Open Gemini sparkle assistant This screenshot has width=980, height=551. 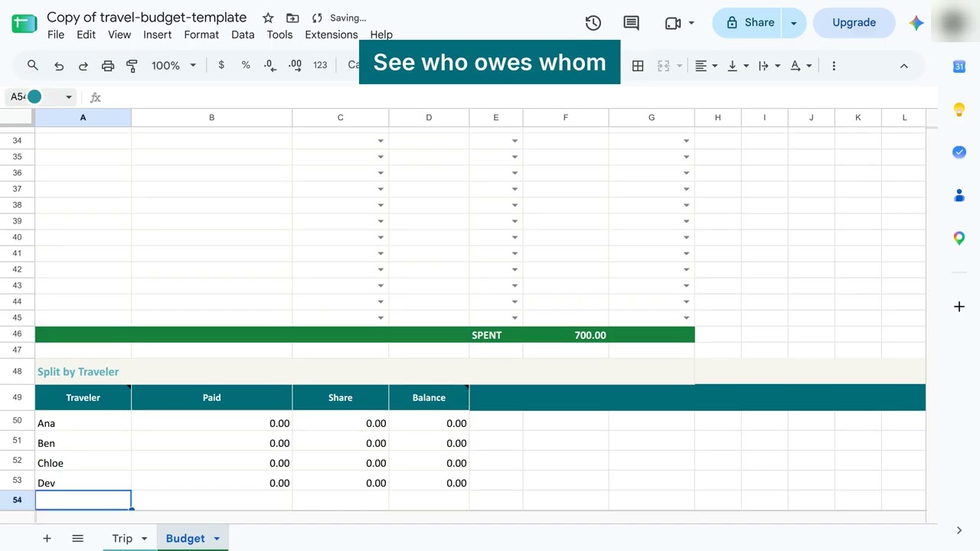tap(916, 23)
